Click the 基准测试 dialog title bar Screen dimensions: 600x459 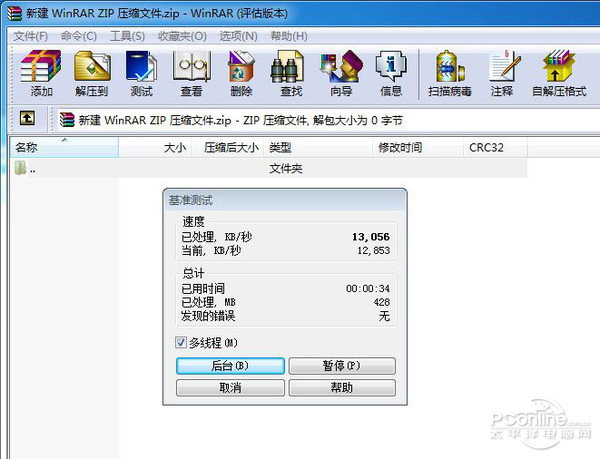coord(285,200)
